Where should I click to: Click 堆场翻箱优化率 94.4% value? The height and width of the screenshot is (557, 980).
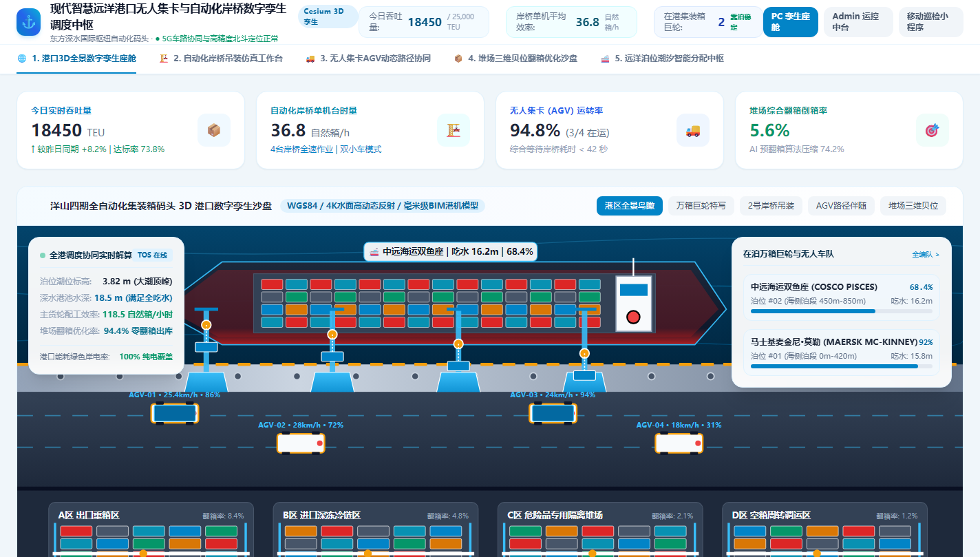138,330
